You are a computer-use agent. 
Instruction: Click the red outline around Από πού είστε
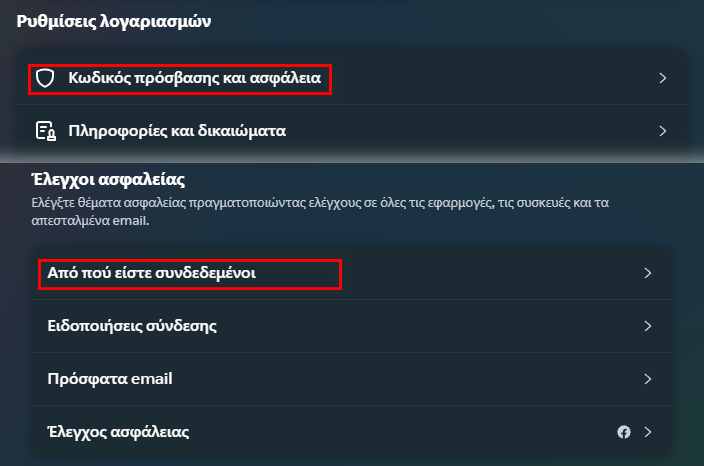coord(190,274)
